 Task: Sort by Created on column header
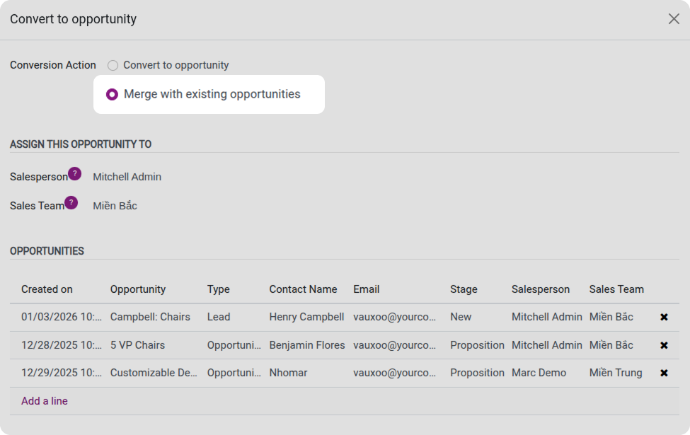tap(47, 289)
